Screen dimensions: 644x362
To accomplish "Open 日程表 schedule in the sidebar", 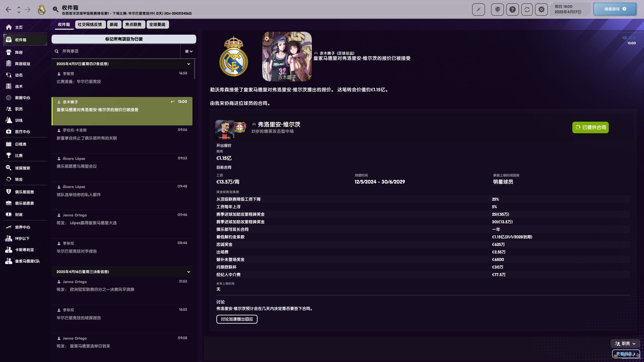I will coord(25,144).
